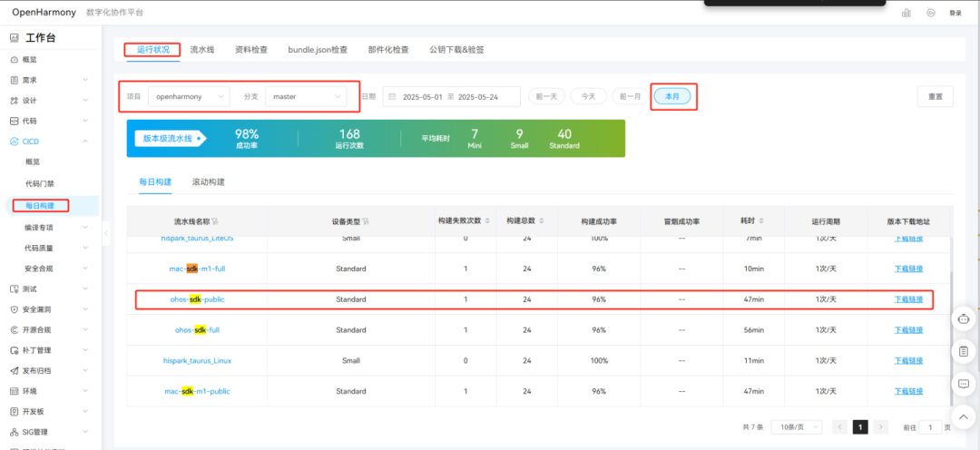Open the robot assistant floating icon

[963, 318]
